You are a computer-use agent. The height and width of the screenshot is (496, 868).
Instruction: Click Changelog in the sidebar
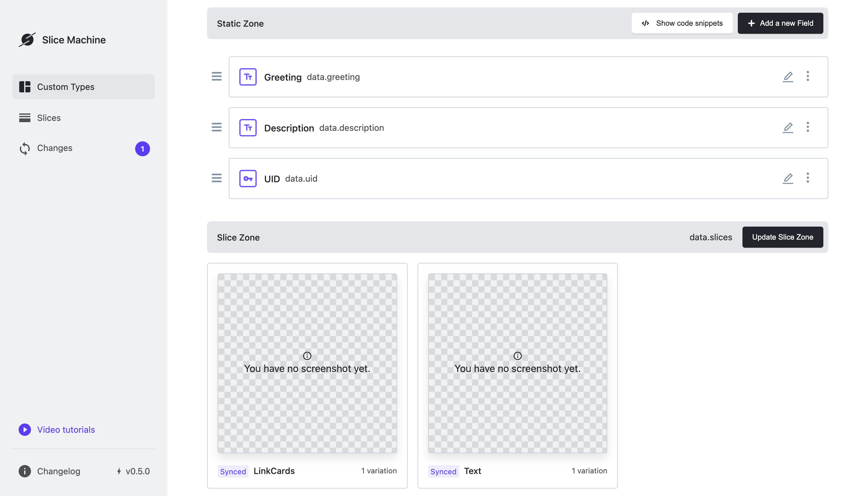pos(58,471)
